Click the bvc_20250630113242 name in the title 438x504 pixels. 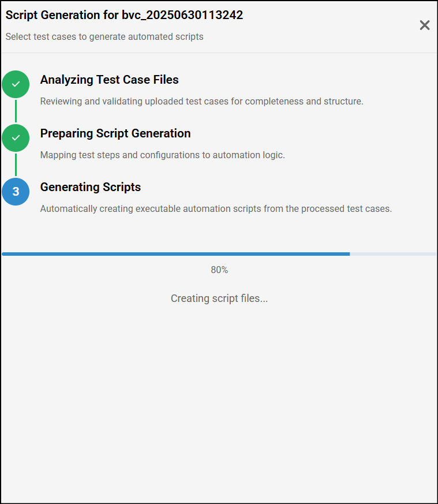[182, 16]
